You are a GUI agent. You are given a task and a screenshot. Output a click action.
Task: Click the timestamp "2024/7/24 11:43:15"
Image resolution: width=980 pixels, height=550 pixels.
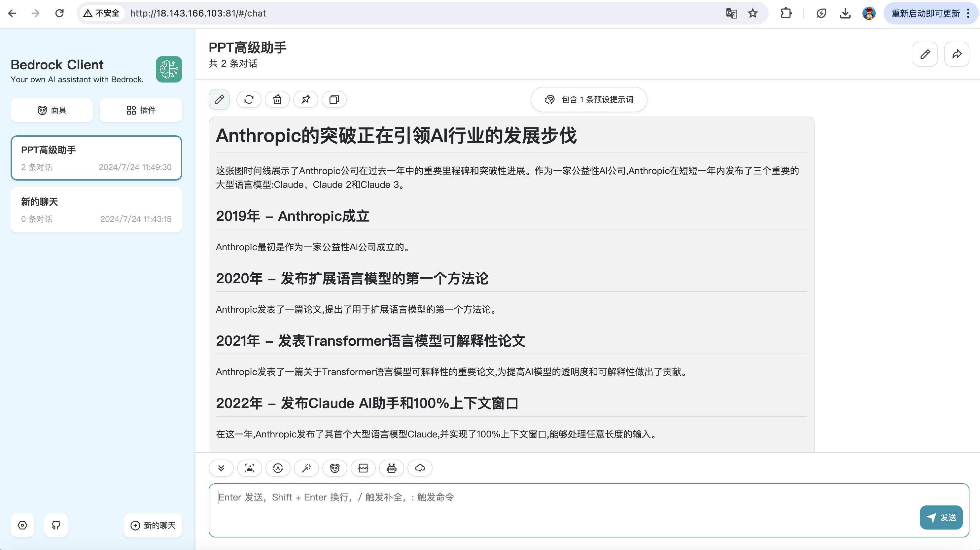click(x=136, y=219)
